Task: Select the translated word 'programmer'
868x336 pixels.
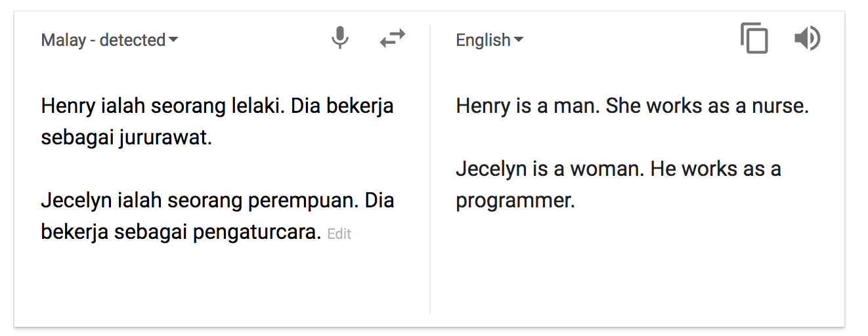Action: tap(515, 201)
